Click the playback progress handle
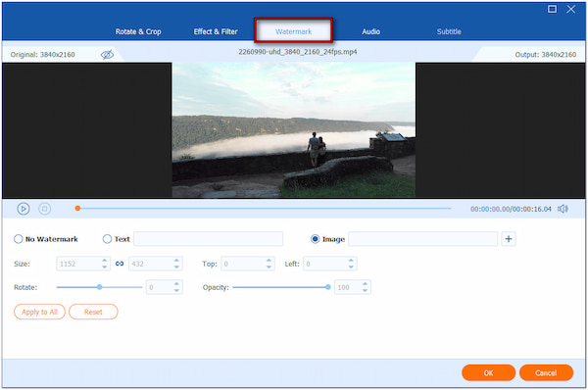Viewport: 588px width, 390px height. (x=77, y=208)
